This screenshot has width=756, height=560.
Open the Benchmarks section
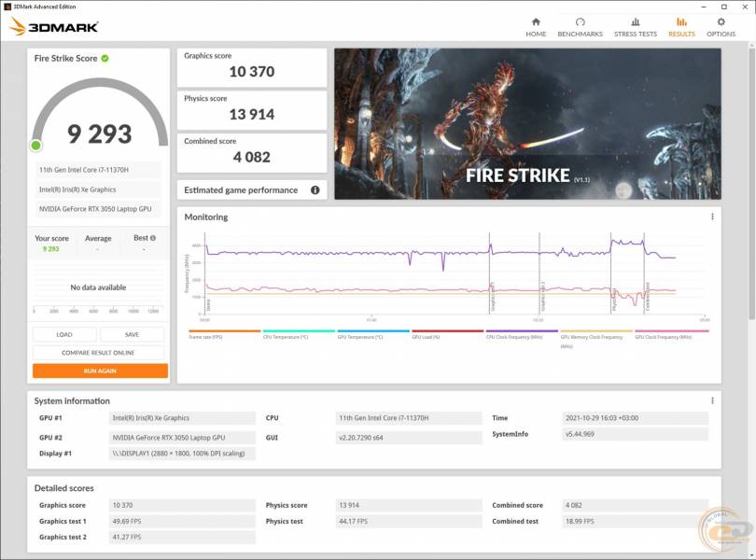[x=580, y=27]
